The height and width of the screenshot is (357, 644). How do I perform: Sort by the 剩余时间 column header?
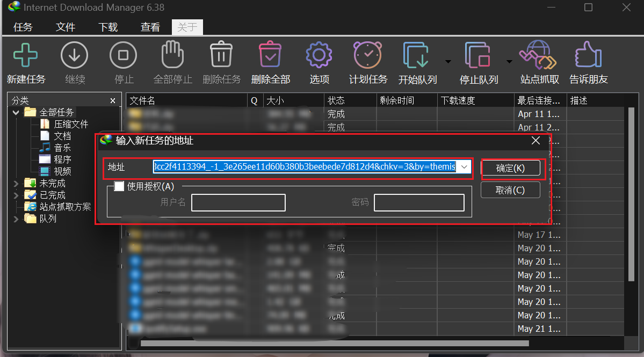click(407, 100)
